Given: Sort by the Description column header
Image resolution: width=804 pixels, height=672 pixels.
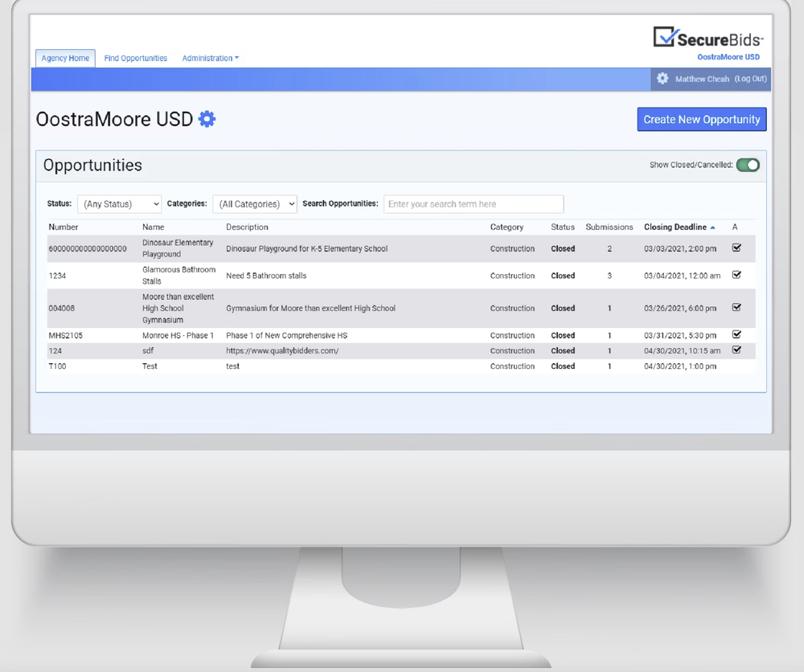Looking at the screenshot, I should 247,227.
